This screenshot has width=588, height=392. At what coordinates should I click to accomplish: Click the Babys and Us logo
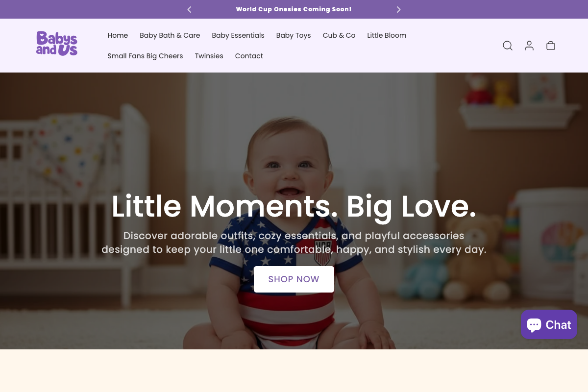pyautogui.click(x=57, y=44)
